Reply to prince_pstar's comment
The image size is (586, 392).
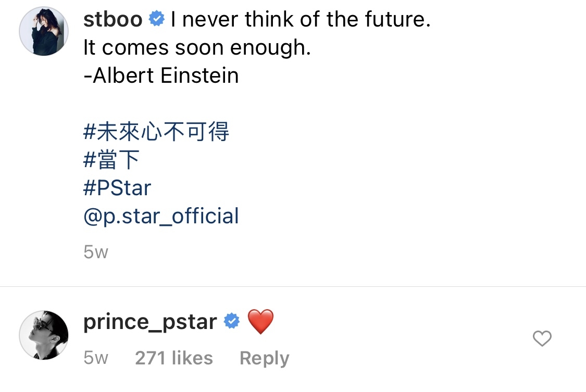click(264, 358)
